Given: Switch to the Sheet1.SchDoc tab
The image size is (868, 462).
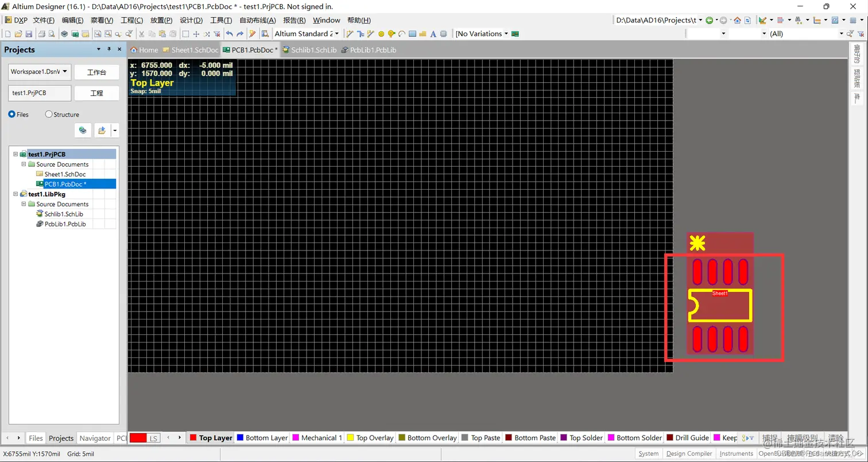Looking at the screenshot, I should [x=191, y=50].
